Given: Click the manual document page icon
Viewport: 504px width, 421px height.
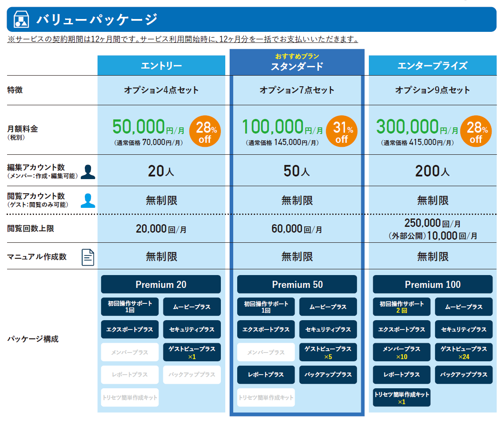Looking at the screenshot, I should coord(88,257).
